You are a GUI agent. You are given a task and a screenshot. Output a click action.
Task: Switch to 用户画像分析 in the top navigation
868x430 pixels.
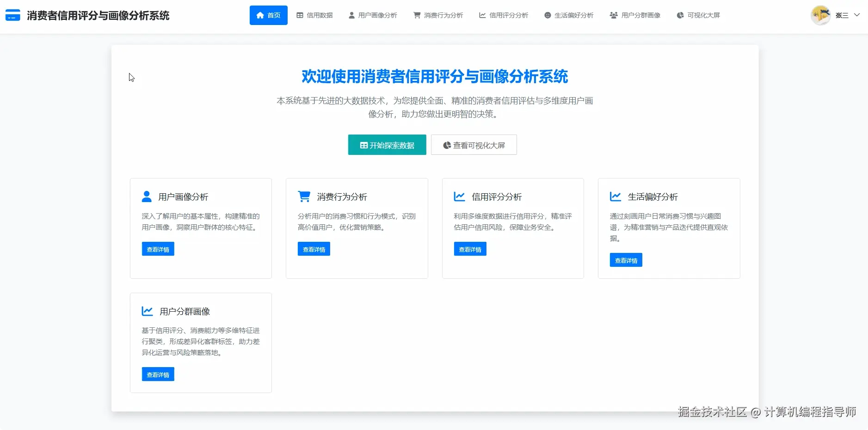[373, 15]
